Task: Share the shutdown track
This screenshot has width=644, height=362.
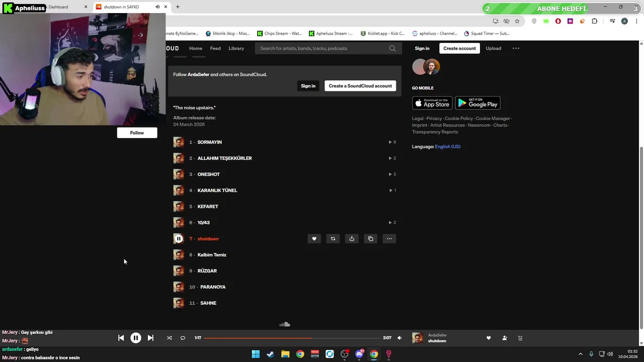Action: [x=352, y=239]
